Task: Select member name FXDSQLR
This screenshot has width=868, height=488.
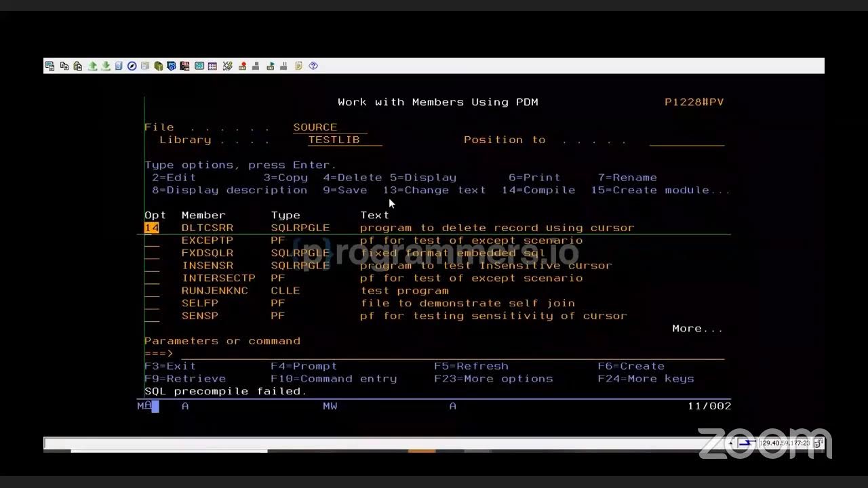Action: tap(207, 253)
